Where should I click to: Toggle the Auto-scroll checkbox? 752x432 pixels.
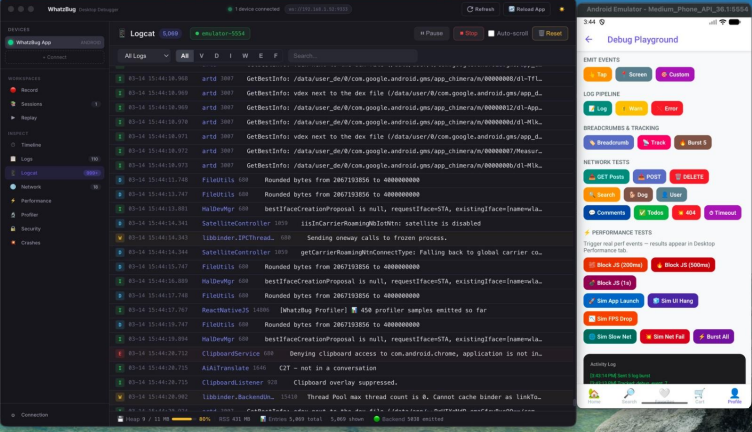click(491, 34)
